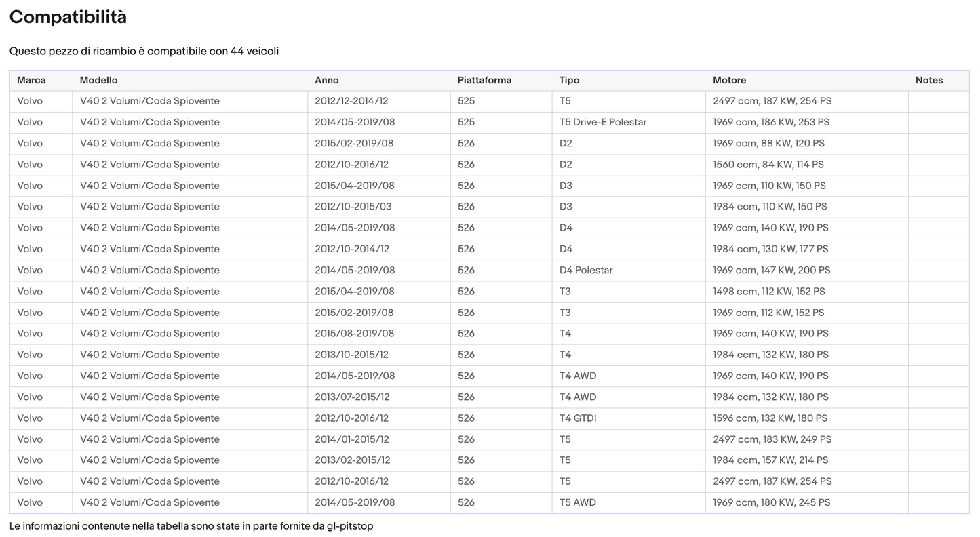This screenshot has height=537, width=980.
Task: Click the 1498 ccm, 112 KW engine cell
Action: (x=768, y=291)
